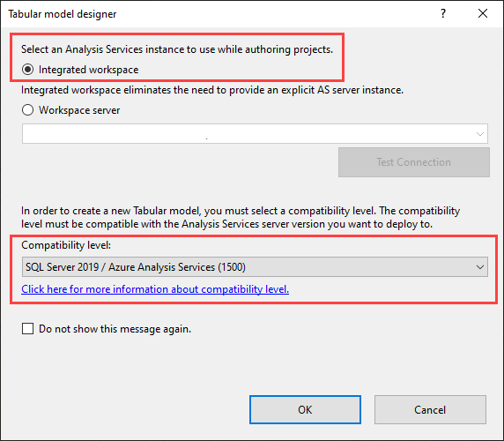504x441 pixels.
Task: Dismiss the dialog using Cancel
Action: [430, 410]
